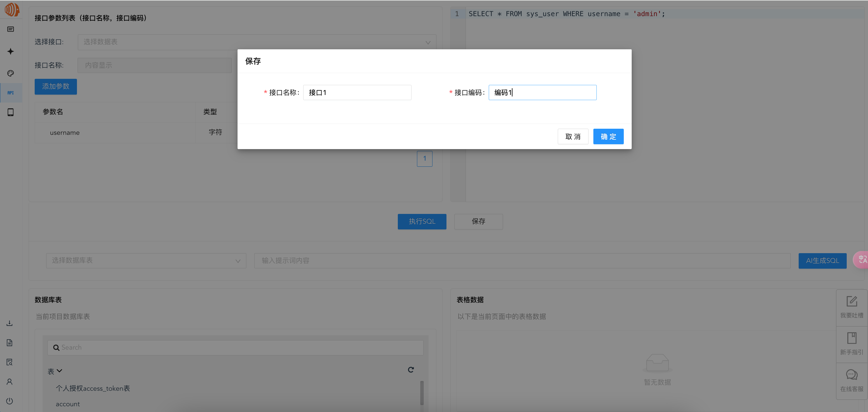Click the form list icon at the sidebar top
Viewport: 868px width, 412px height.
click(x=10, y=29)
